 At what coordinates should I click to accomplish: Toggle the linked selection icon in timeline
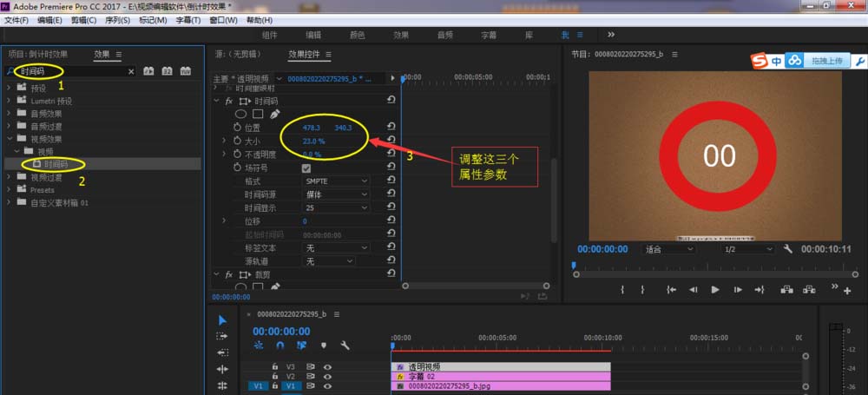pyautogui.click(x=301, y=346)
